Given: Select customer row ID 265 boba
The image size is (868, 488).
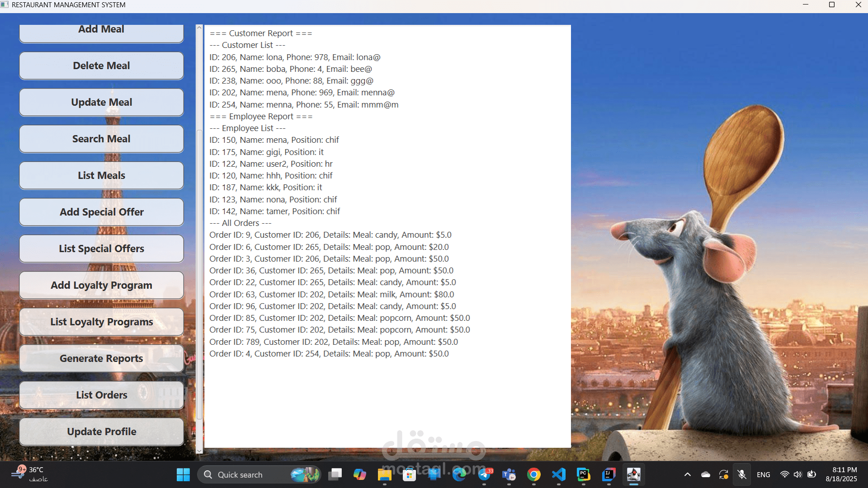Looking at the screenshot, I should tap(291, 69).
